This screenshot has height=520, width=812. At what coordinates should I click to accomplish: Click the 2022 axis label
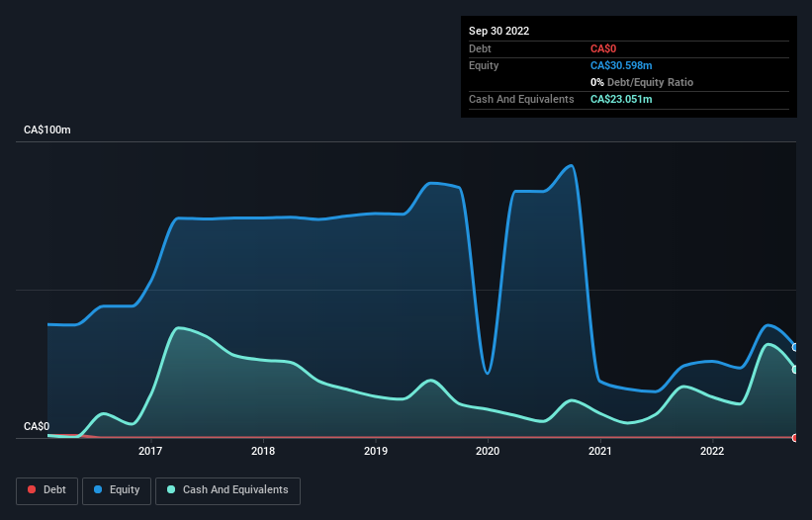click(x=712, y=451)
